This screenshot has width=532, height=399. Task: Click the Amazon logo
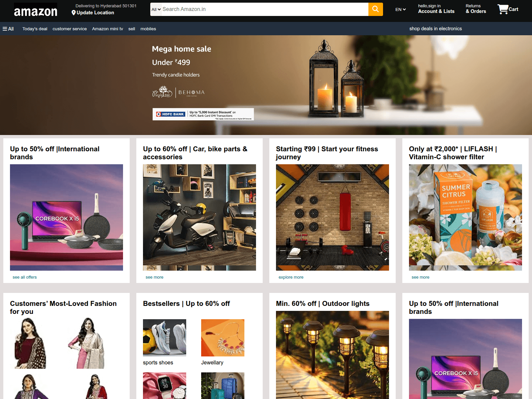coord(36,11)
